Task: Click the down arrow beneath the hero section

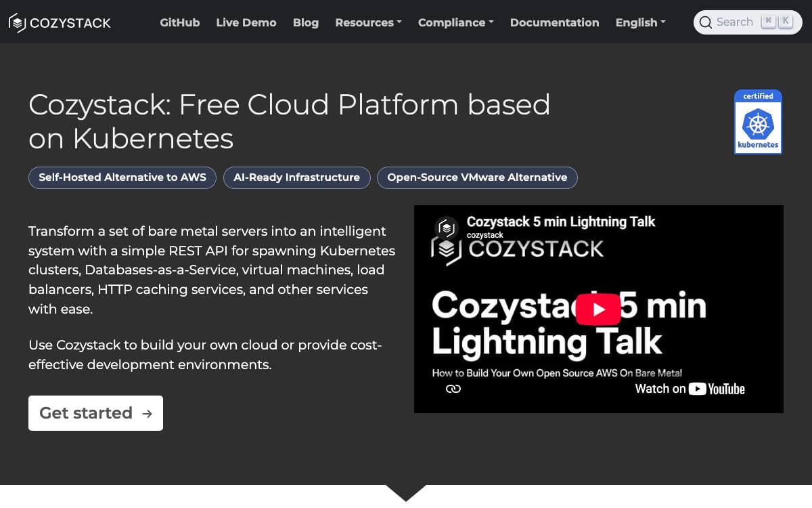Action: pyautogui.click(x=406, y=492)
